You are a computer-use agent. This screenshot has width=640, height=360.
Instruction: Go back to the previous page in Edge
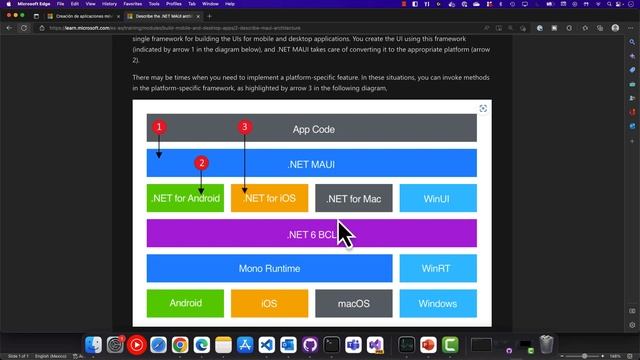(9, 28)
